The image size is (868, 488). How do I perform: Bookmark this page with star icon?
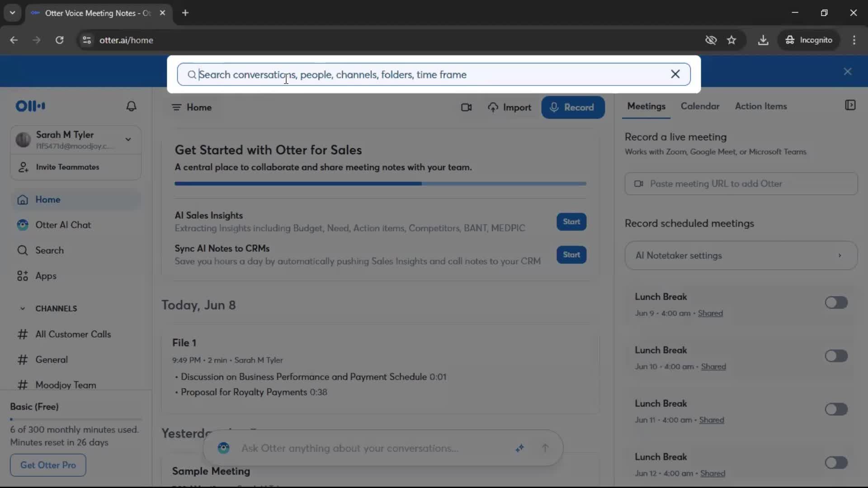[731, 40]
